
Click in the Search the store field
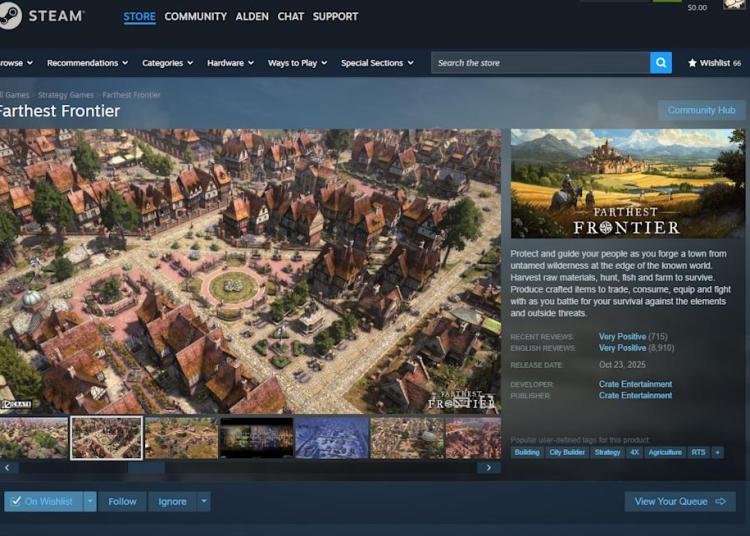point(540,63)
